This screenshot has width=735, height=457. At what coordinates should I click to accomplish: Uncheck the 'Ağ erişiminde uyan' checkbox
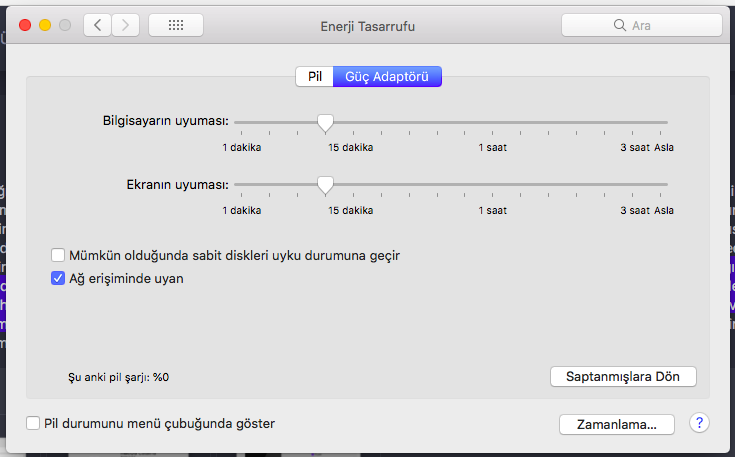58,279
